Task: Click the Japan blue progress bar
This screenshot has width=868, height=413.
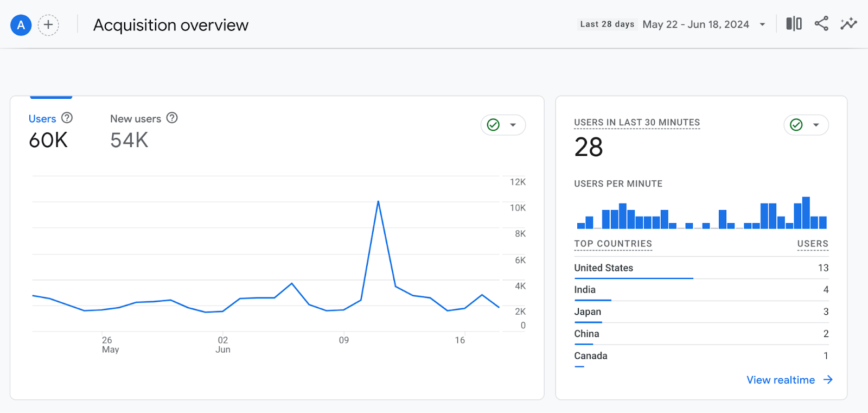Action: 588,322
